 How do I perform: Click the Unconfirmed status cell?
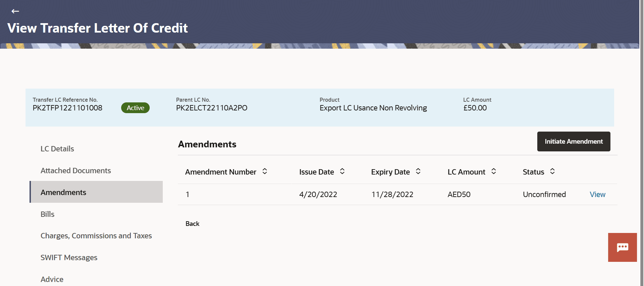point(544,194)
